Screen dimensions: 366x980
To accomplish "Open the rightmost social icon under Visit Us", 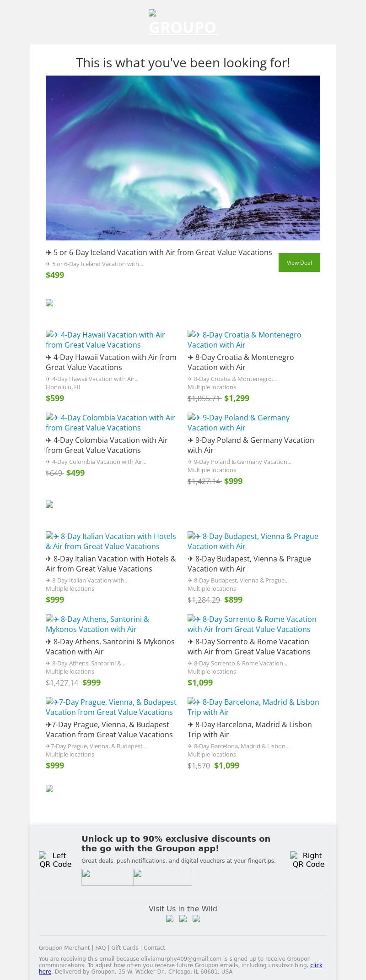I will [x=196, y=919].
